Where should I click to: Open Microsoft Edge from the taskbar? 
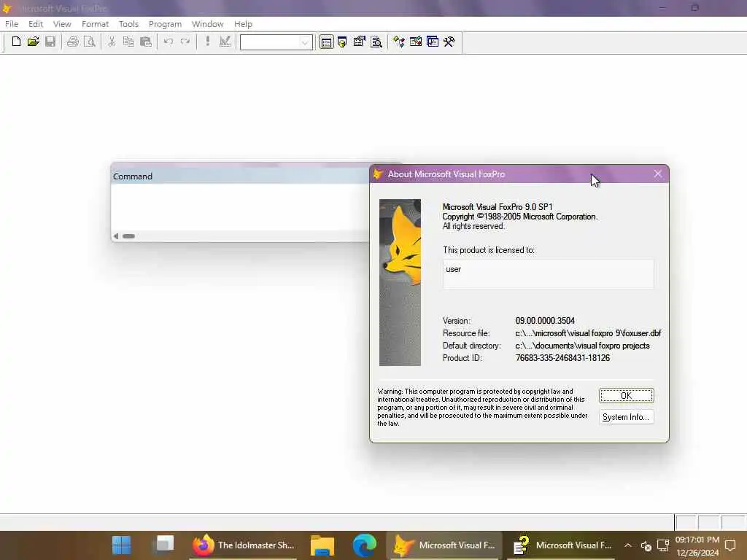365,545
